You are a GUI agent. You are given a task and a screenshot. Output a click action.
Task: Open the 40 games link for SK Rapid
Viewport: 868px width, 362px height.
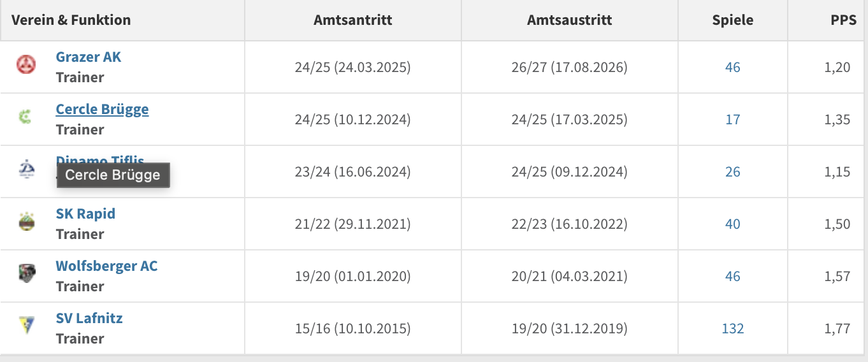click(x=733, y=224)
